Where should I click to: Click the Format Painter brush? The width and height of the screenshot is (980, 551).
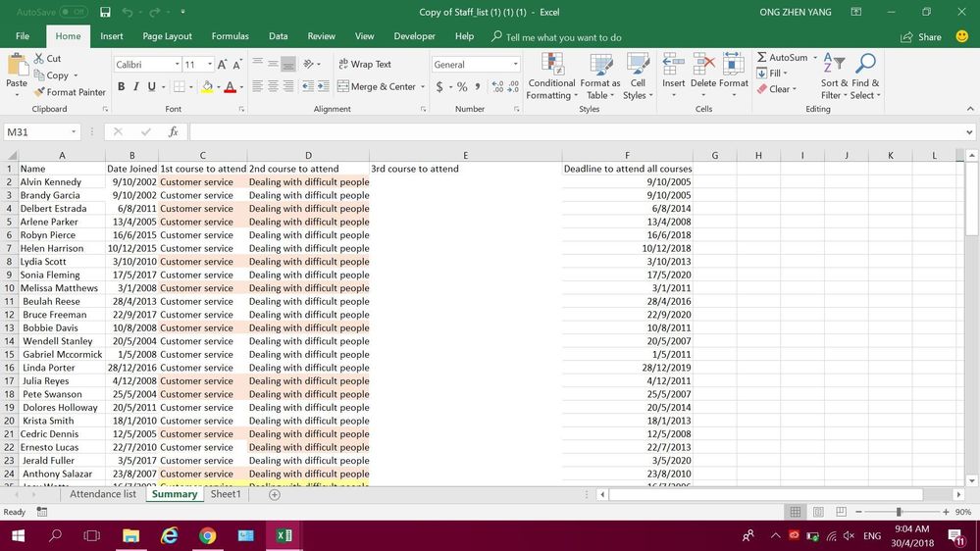(39, 92)
